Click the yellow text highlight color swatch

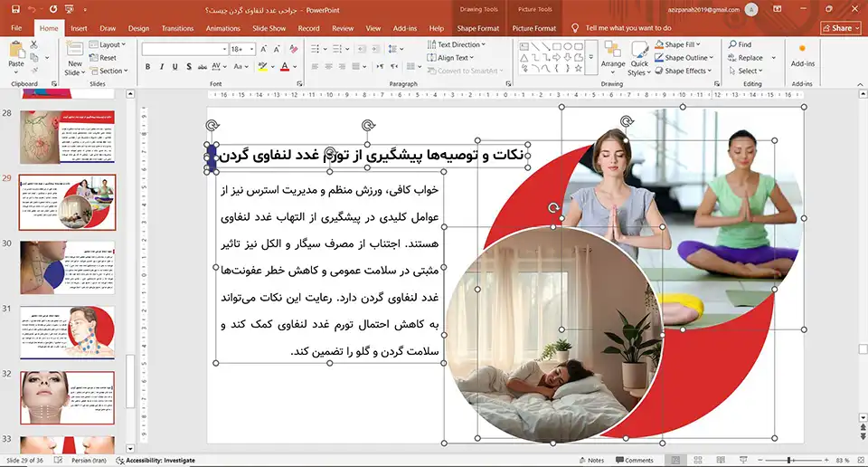click(262, 66)
